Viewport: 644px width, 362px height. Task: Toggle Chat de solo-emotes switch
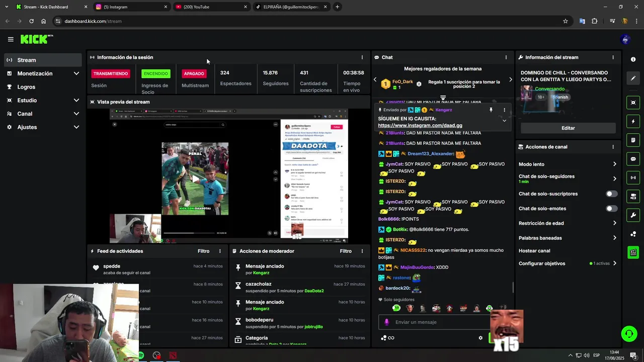611,208
